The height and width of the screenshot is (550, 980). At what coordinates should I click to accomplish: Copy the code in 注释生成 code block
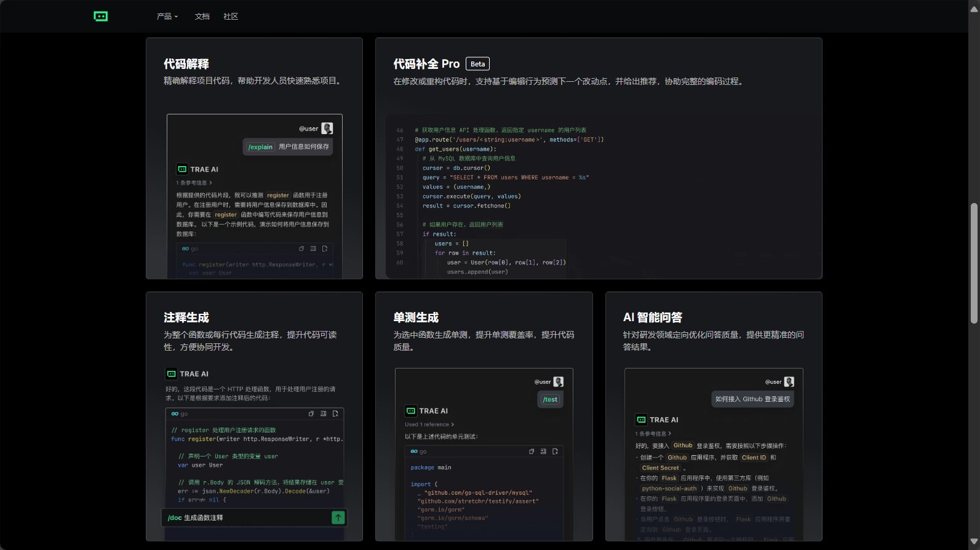click(311, 414)
